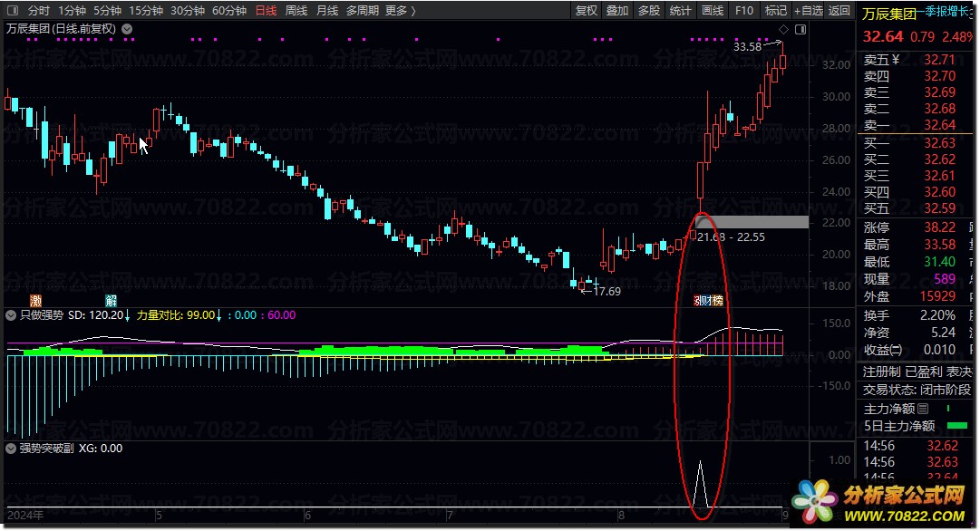Select the 60分钟 period

pos(229,11)
